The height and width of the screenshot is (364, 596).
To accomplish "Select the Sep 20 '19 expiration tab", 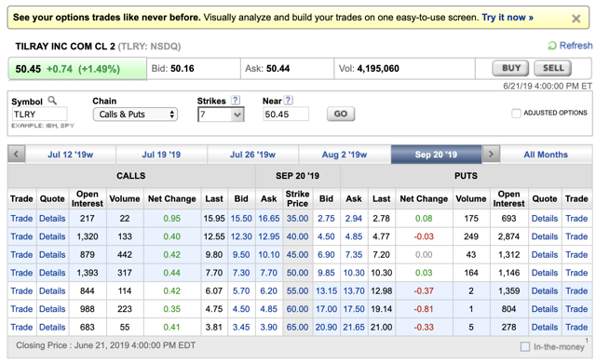I will point(437,155).
